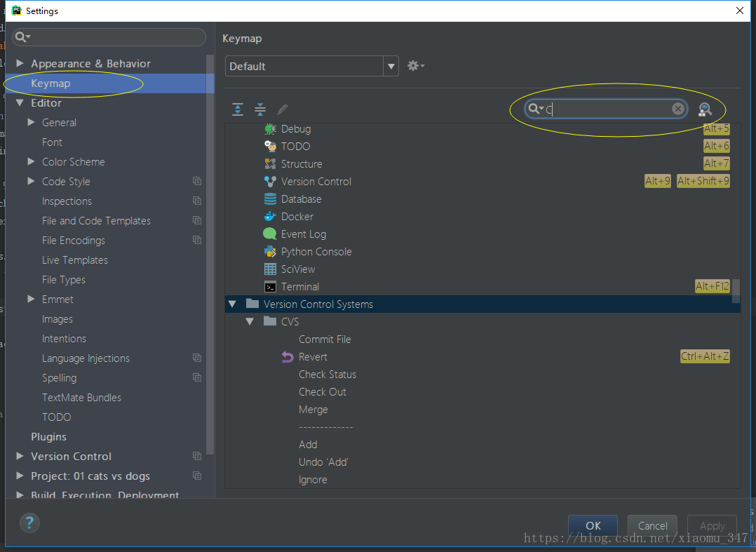This screenshot has width=756, height=552.
Task: Click the pencil edit shortcut icon
Action: tap(283, 109)
